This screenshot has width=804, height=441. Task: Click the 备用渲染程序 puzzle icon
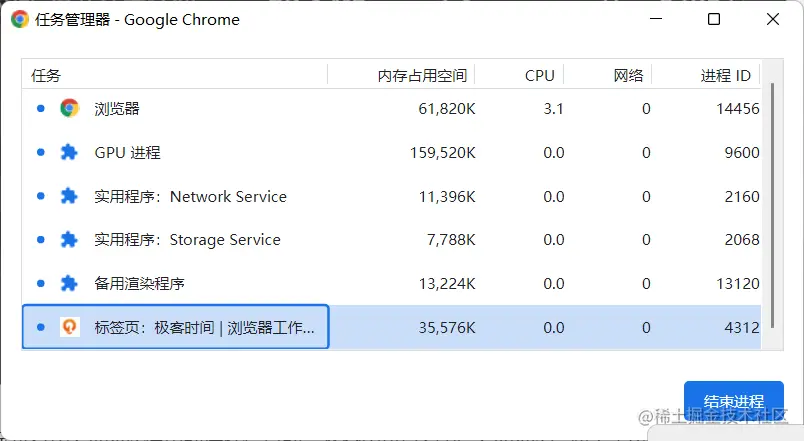[69, 284]
